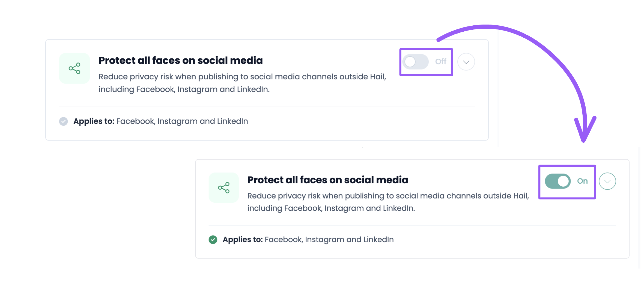This screenshot has height=287, width=644.
Task: Click upper card title Protect all faces on social media
Action: (x=181, y=61)
